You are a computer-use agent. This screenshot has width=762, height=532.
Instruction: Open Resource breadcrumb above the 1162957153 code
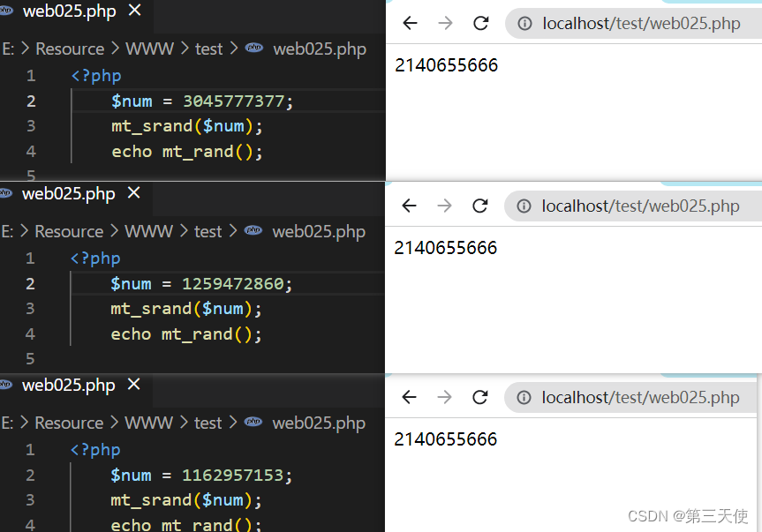pyautogui.click(x=69, y=423)
